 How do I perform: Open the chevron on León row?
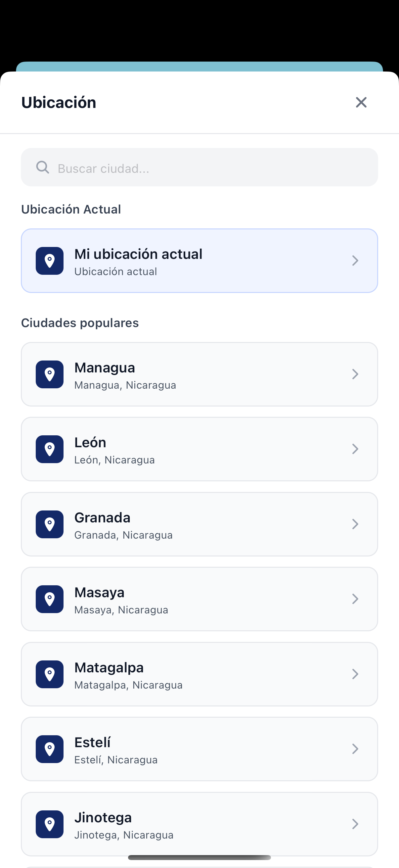pyautogui.click(x=355, y=449)
